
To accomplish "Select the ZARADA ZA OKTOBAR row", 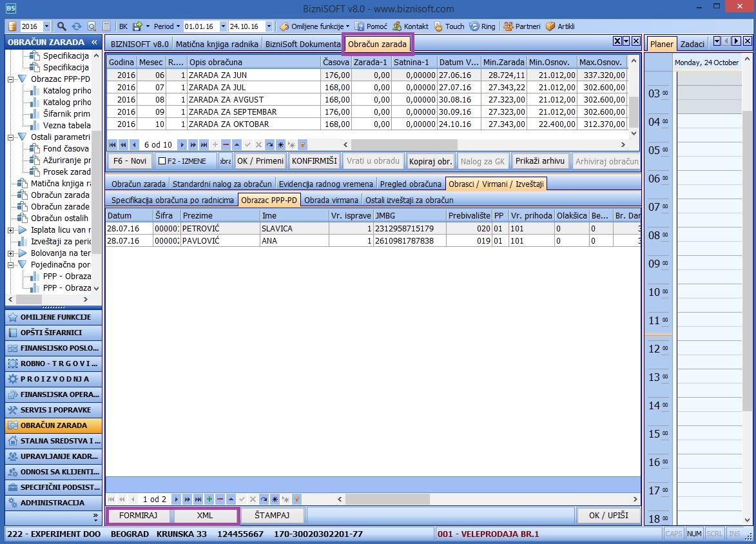I will click(x=367, y=124).
